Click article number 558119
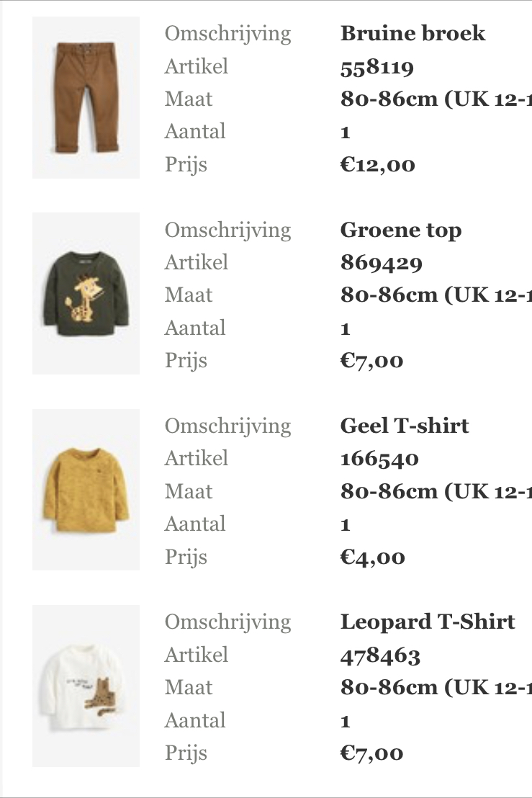Image resolution: width=532 pixels, height=798 pixels. pos(377,68)
